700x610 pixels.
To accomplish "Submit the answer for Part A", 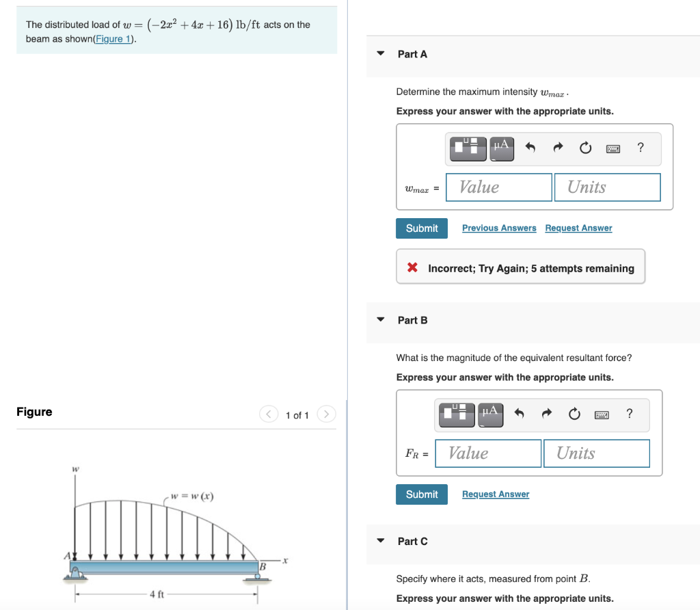I will (x=421, y=228).
